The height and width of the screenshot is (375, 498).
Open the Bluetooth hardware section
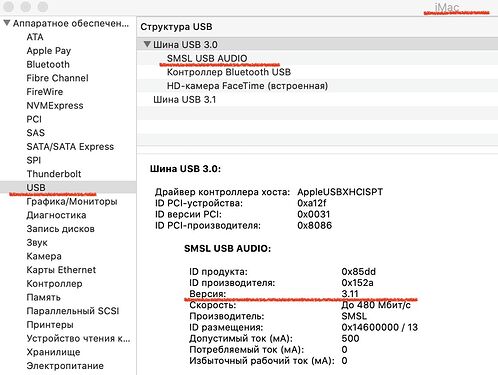click(48, 64)
